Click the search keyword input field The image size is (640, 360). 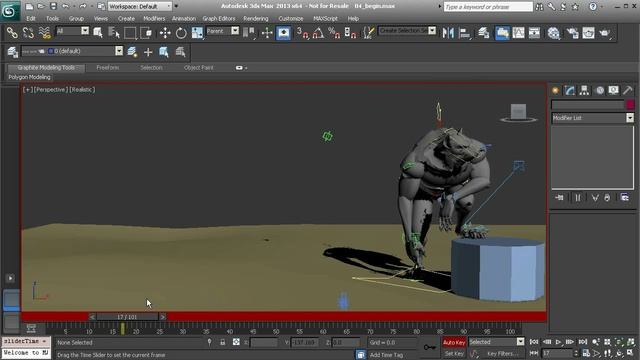coord(488,7)
